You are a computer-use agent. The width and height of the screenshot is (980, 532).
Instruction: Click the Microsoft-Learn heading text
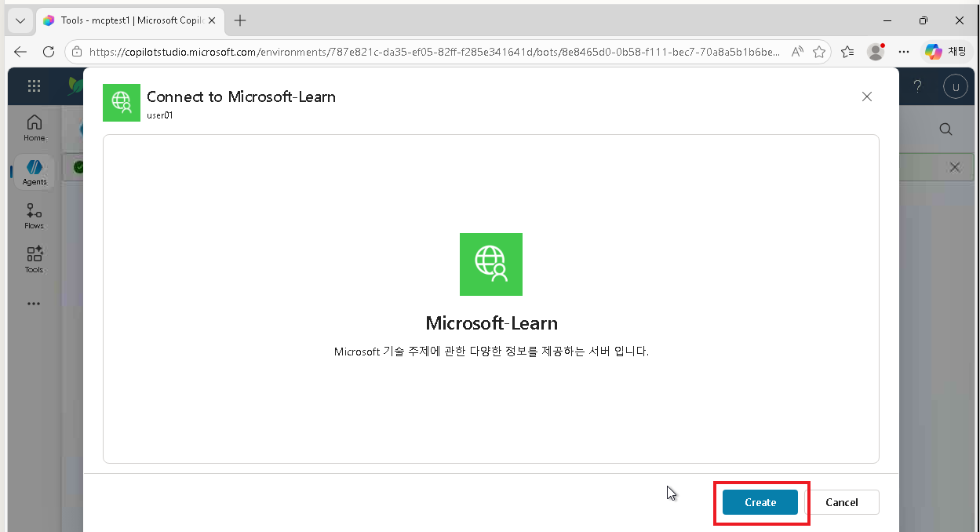[491, 323]
